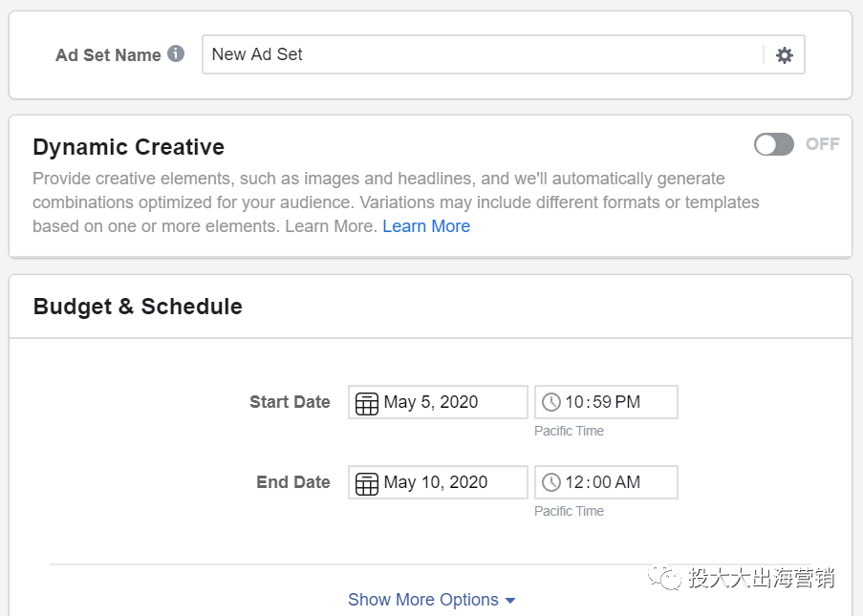Click the WeChat logo watermark
The height and width of the screenshot is (616, 863).
click(x=663, y=577)
